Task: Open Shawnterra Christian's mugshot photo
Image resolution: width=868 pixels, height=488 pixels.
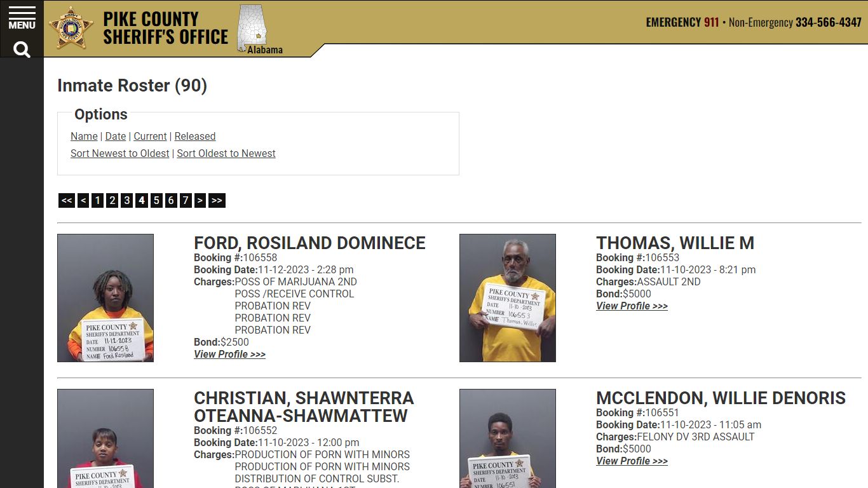Action: [x=105, y=438]
